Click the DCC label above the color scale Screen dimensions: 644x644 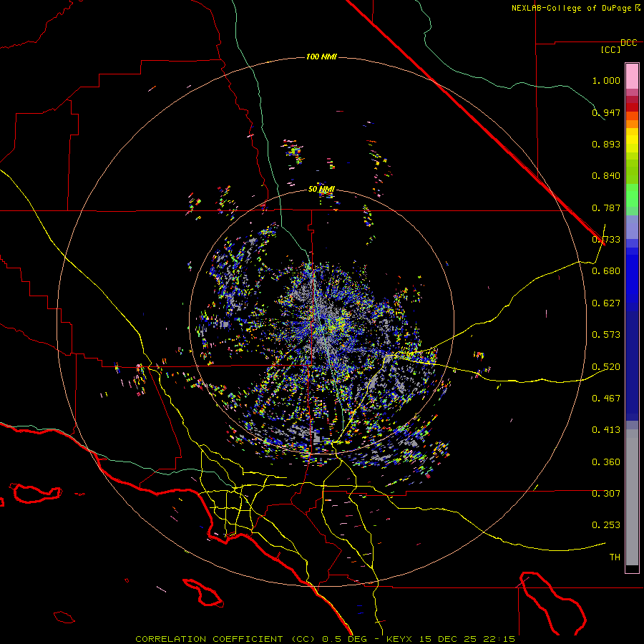click(628, 43)
